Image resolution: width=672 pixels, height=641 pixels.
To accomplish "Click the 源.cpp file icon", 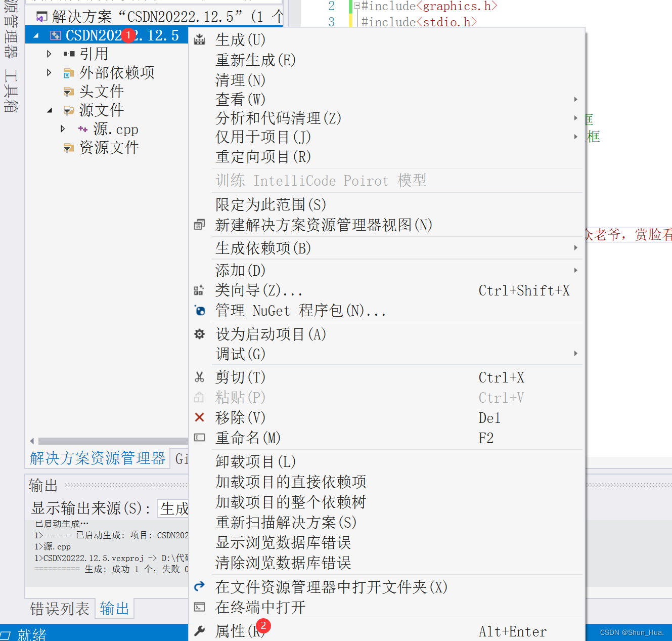I will click(x=83, y=129).
